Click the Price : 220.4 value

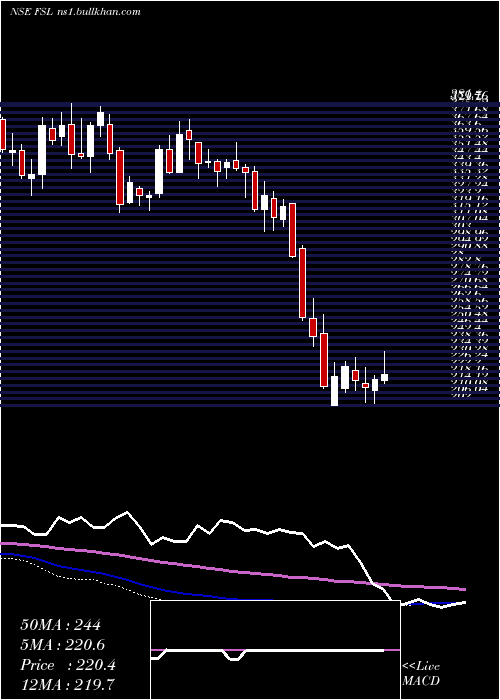click(x=68, y=665)
